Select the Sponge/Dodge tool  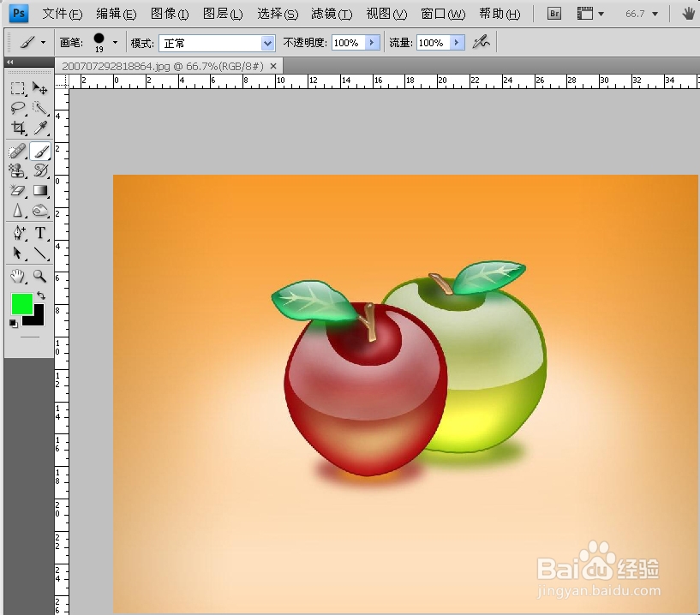coord(40,210)
